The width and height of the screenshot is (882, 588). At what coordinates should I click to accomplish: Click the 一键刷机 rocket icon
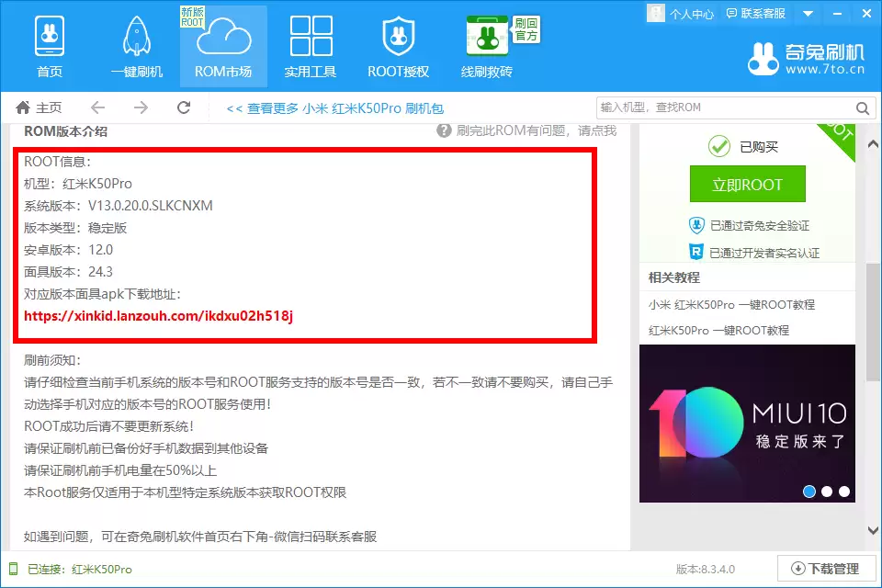tap(136, 37)
